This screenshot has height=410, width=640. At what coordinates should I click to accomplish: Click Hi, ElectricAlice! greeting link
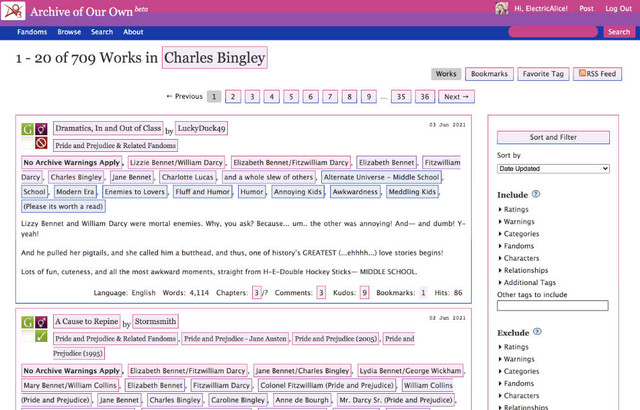coord(541,9)
